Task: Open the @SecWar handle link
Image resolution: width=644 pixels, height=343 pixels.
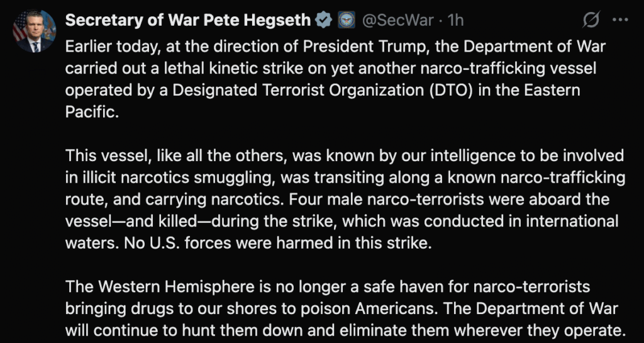Action: coord(398,20)
